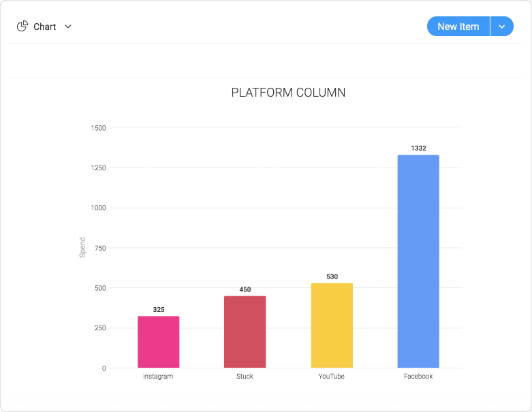Click the Instagram axis label

(x=158, y=376)
